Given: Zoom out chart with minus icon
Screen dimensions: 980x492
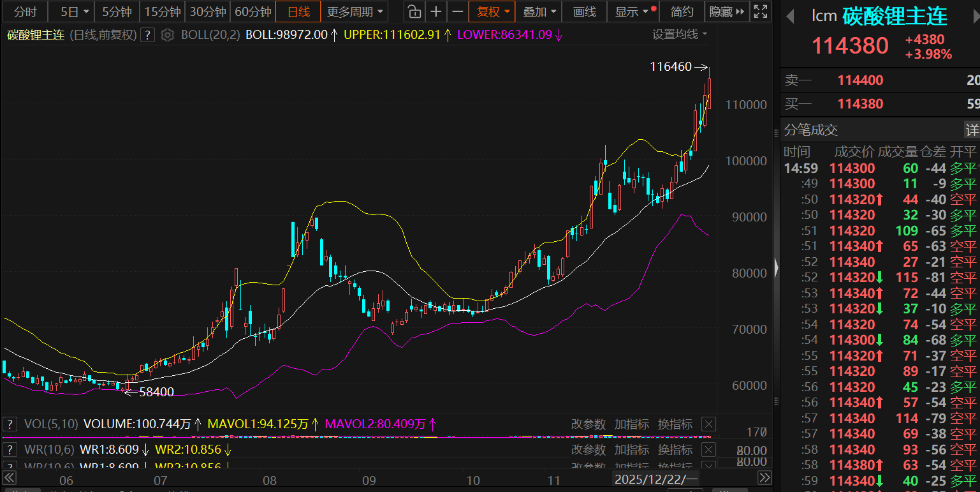Looking at the screenshot, I should (457, 11).
